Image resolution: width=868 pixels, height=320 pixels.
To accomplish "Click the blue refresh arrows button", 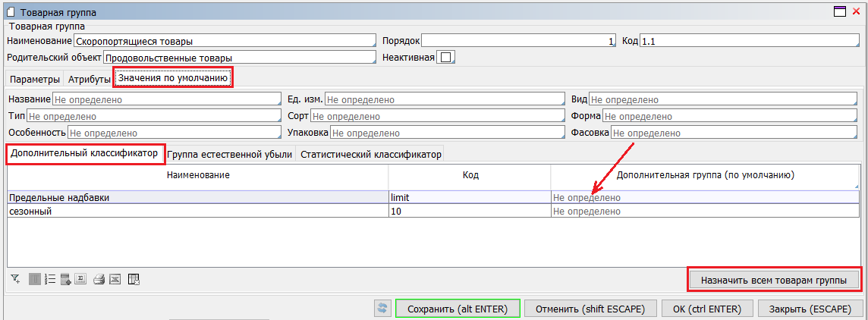I will tap(382, 309).
